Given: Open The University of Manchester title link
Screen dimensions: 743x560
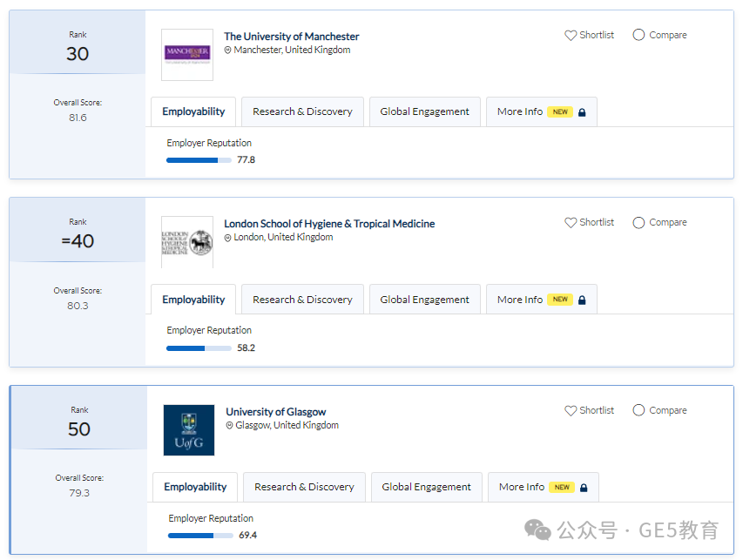Looking at the screenshot, I should click(292, 37).
